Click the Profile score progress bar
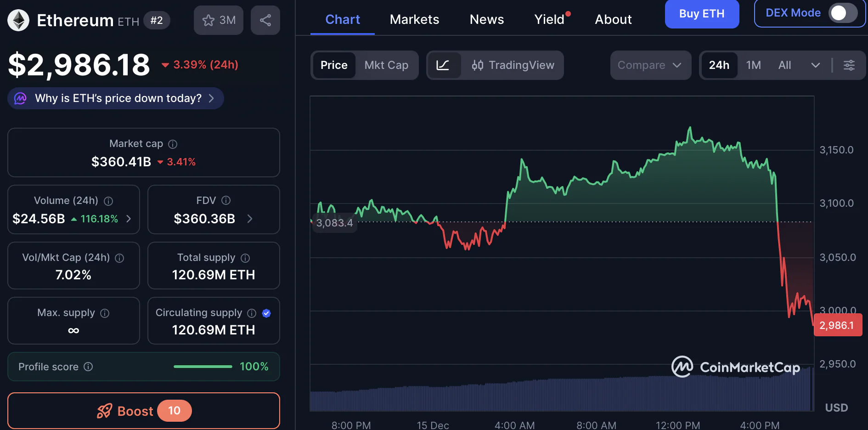This screenshot has width=868, height=430. [203, 367]
